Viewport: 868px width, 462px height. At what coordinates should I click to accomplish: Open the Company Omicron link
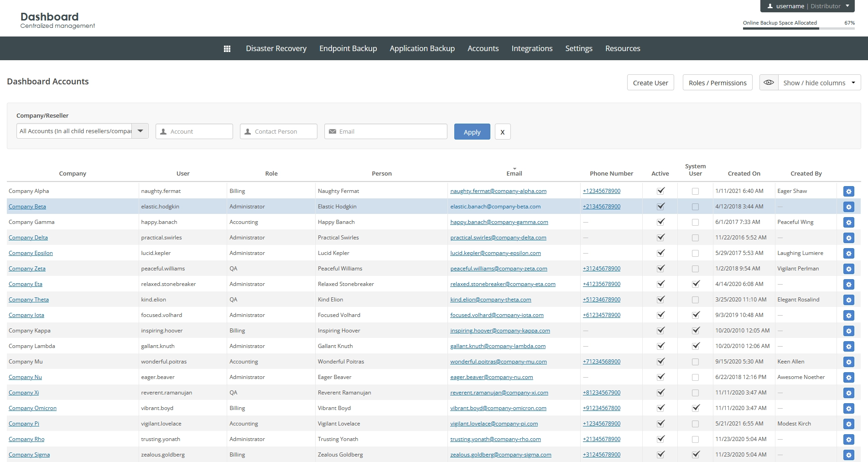(x=32, y=408)
